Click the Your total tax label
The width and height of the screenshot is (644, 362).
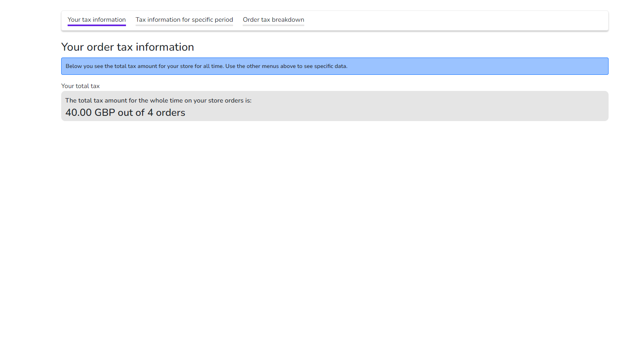point(80,86)
